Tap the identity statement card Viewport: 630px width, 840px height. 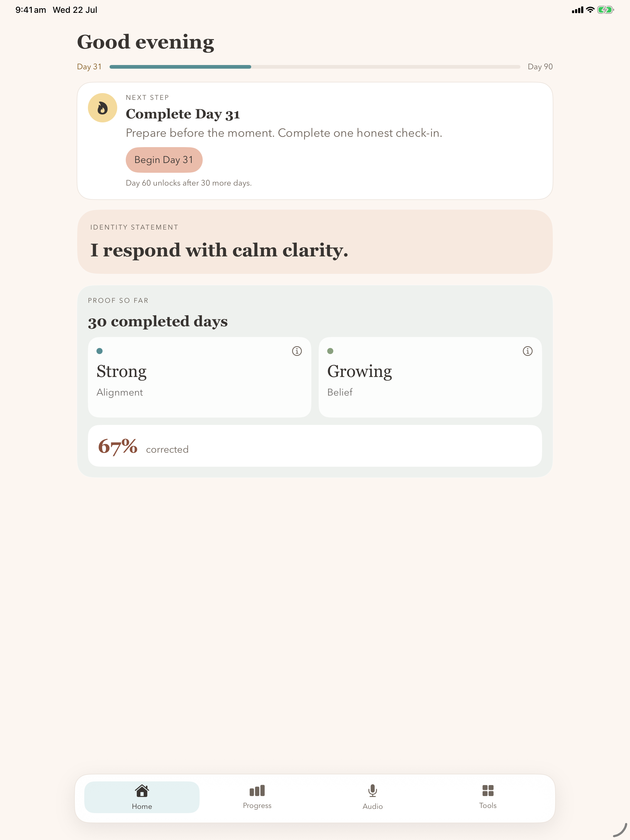click(315, 242)
